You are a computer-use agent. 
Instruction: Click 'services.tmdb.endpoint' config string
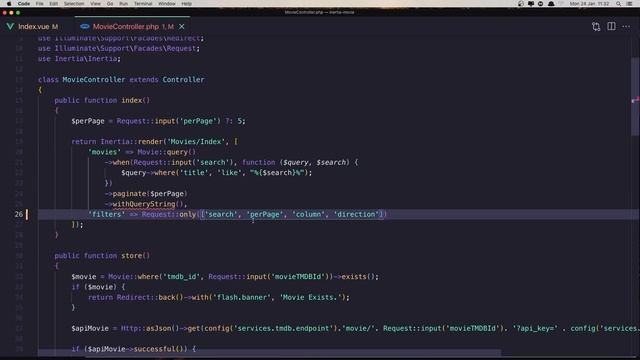coord(284,329)
